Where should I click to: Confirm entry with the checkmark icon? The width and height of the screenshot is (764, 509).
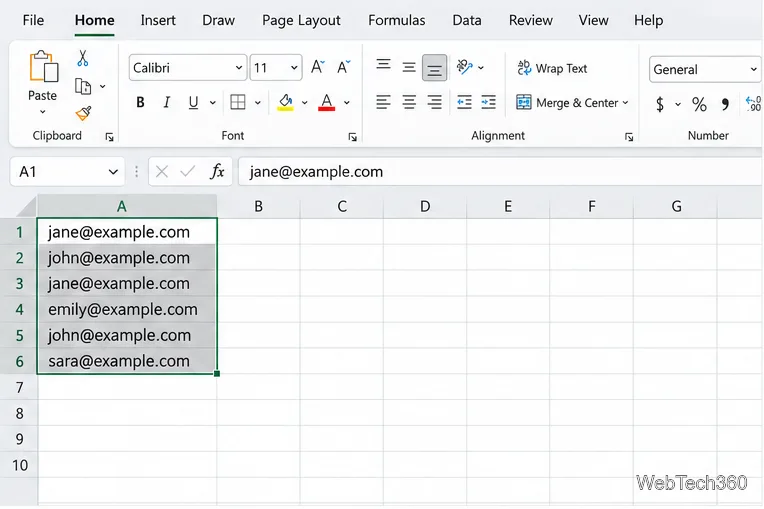coord(188,171)
